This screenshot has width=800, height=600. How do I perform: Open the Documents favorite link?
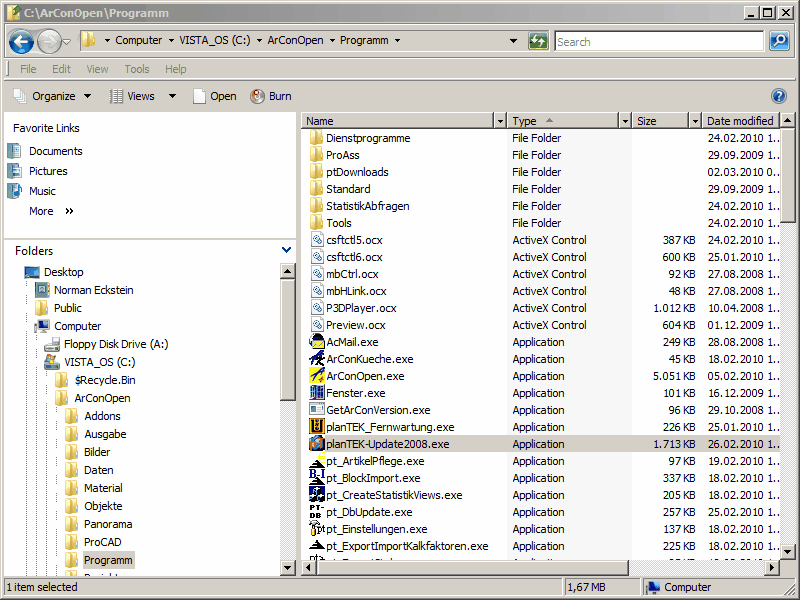pos(55,151)
